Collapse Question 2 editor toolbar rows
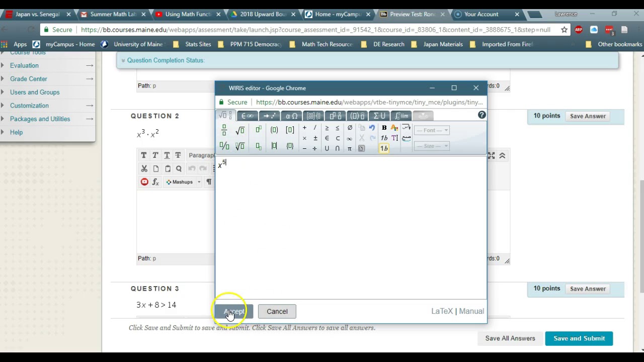 pos(502,156)
